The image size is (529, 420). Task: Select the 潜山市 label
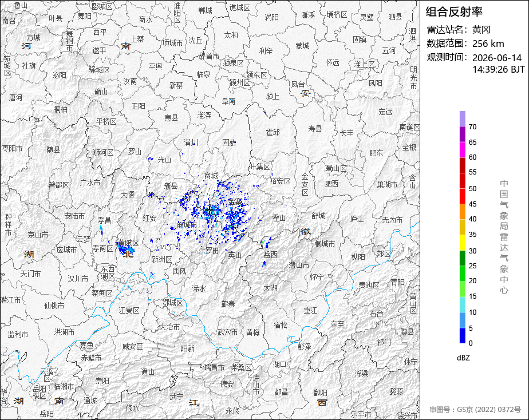[299, 265]
